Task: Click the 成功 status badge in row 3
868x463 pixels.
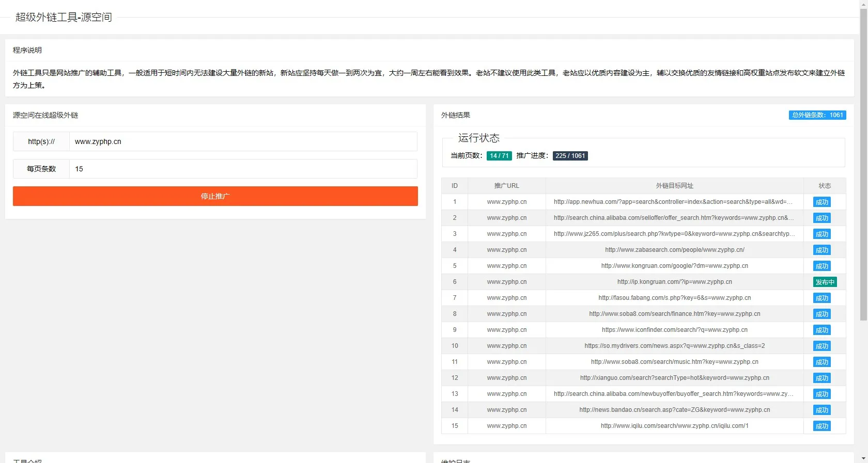Action: click(822, 234)
